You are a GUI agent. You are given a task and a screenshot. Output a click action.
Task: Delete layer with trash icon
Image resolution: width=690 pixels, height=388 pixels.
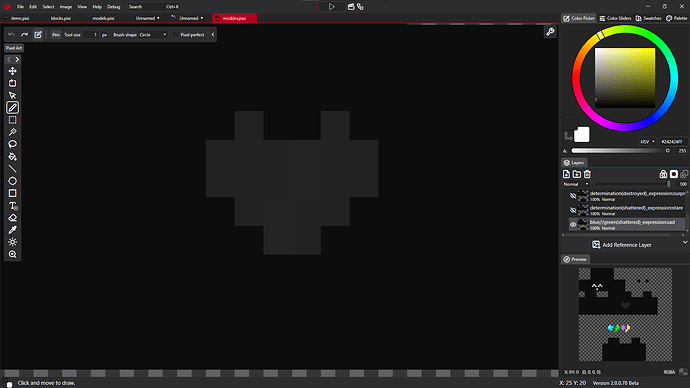coord(587,174)
